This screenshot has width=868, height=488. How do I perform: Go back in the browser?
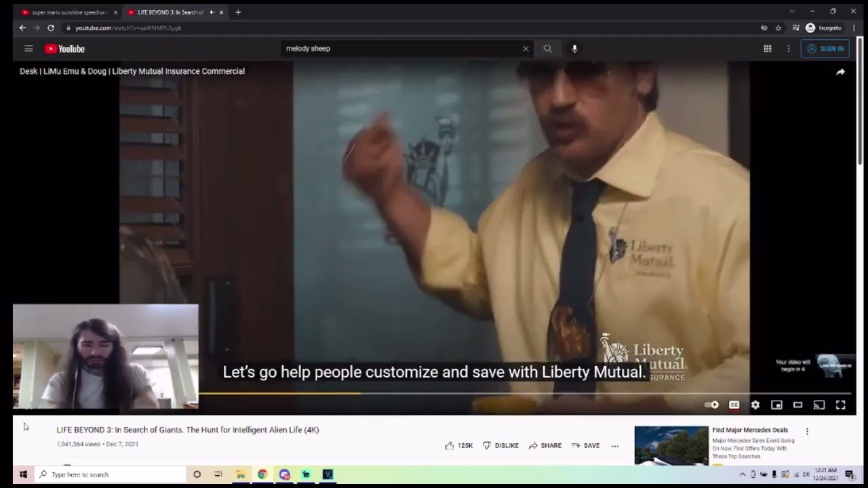pos(22,28)
